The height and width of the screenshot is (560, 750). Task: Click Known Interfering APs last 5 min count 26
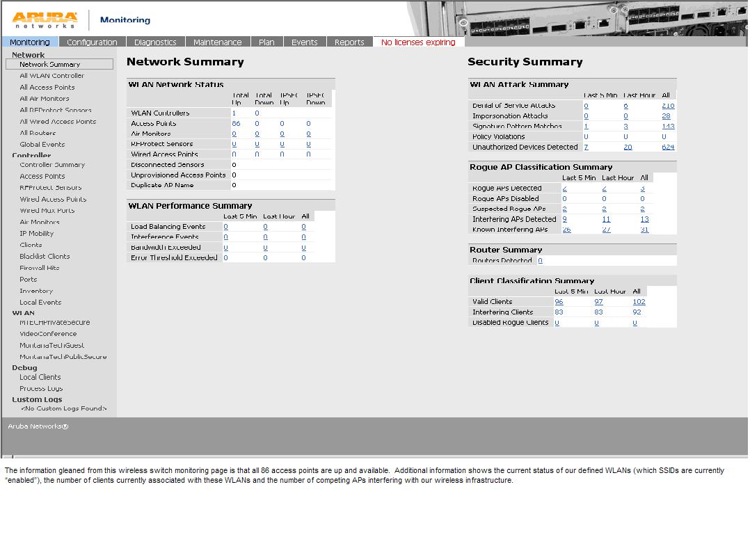[x=567, y=230]
